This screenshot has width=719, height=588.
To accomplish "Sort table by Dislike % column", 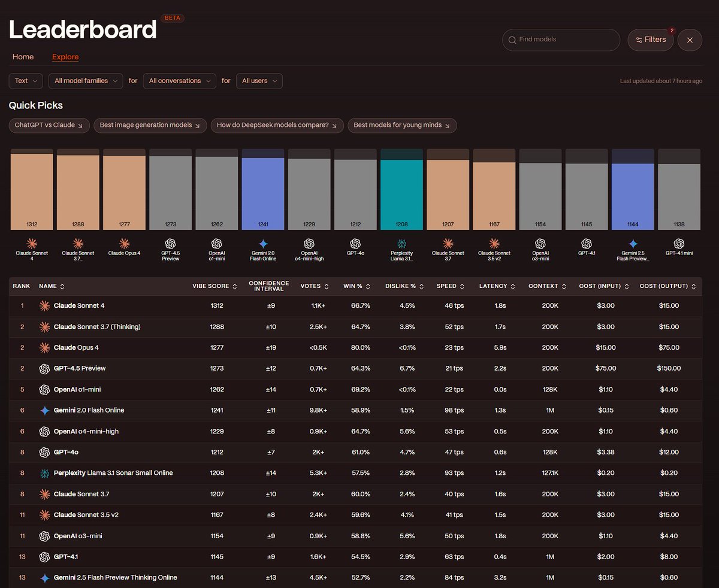I will point(404,286).
